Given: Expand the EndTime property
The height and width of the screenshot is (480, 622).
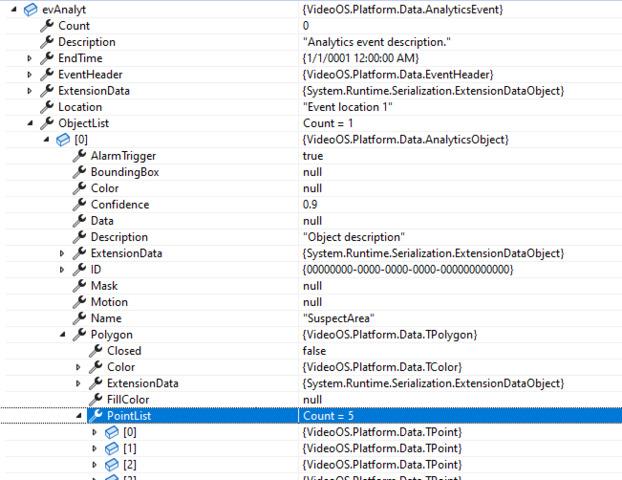Looking at the screenshot, I should [x=29, y=59].
